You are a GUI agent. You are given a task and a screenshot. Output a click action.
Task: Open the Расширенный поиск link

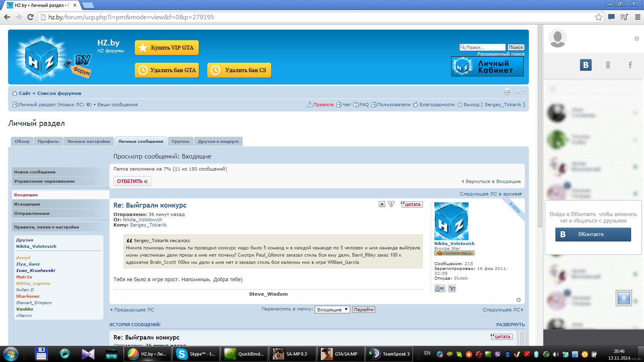pyautogui.click(x=501, y=54)
